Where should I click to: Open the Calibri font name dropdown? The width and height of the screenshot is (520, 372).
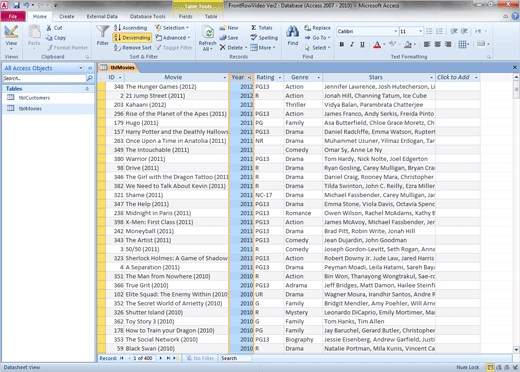click(x=396, y=31)
